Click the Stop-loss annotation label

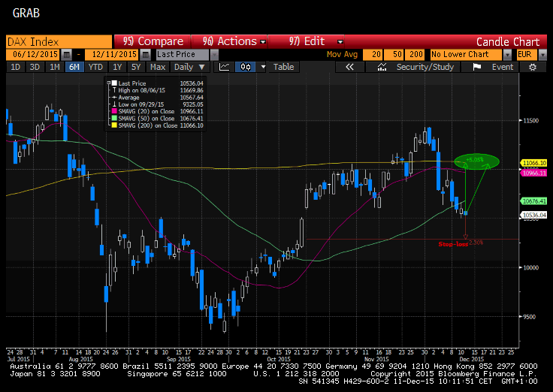(453, 244)
